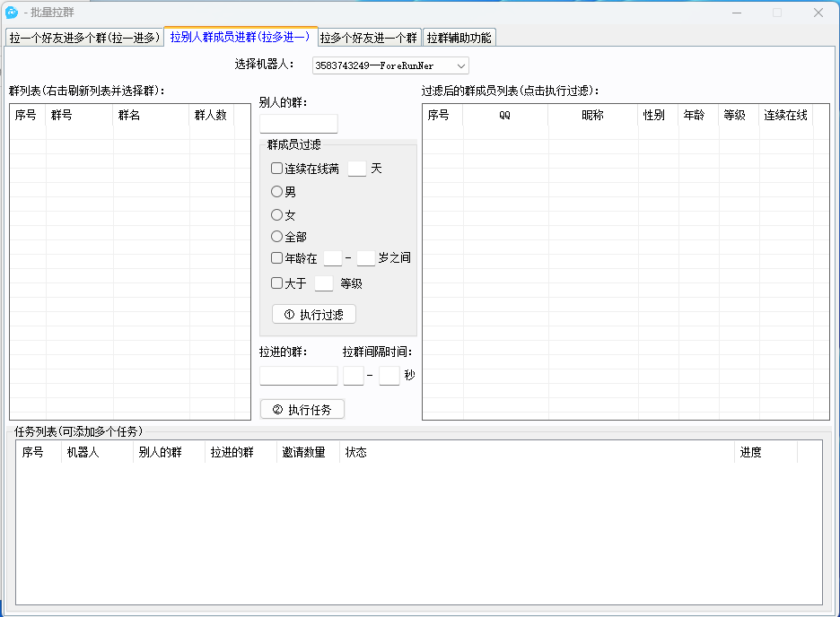Viewport: 840px width, 617px height.
Task: Enable the 年龄在 age range checkbox
Action: click(x=277, y=258)
